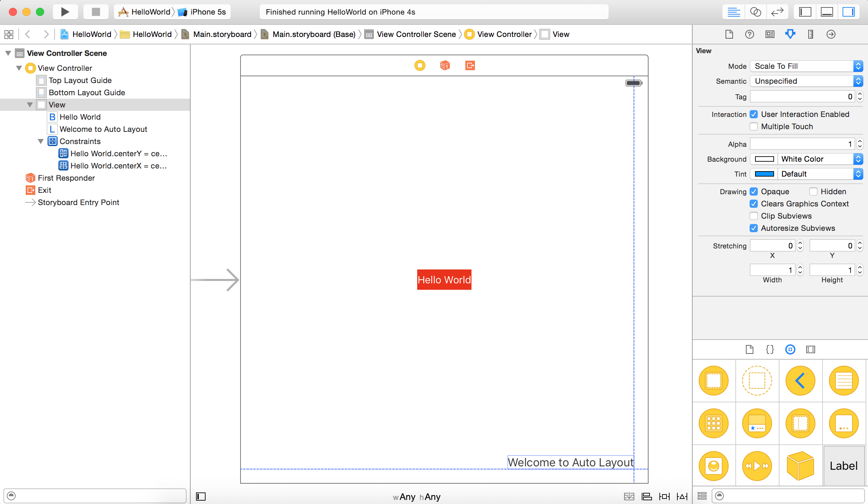
Task: Select Hello World label in canvas
Action: (444, 279)
